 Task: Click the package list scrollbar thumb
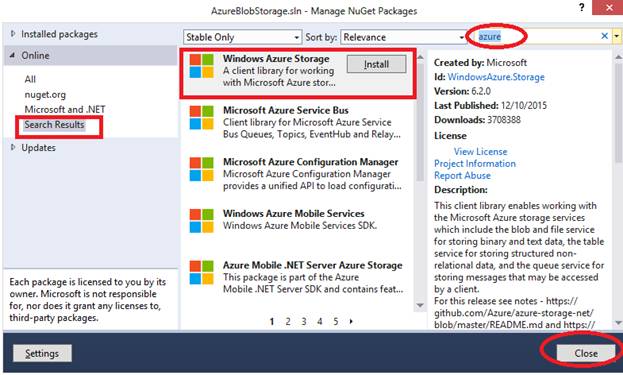[x=420, y=122]
